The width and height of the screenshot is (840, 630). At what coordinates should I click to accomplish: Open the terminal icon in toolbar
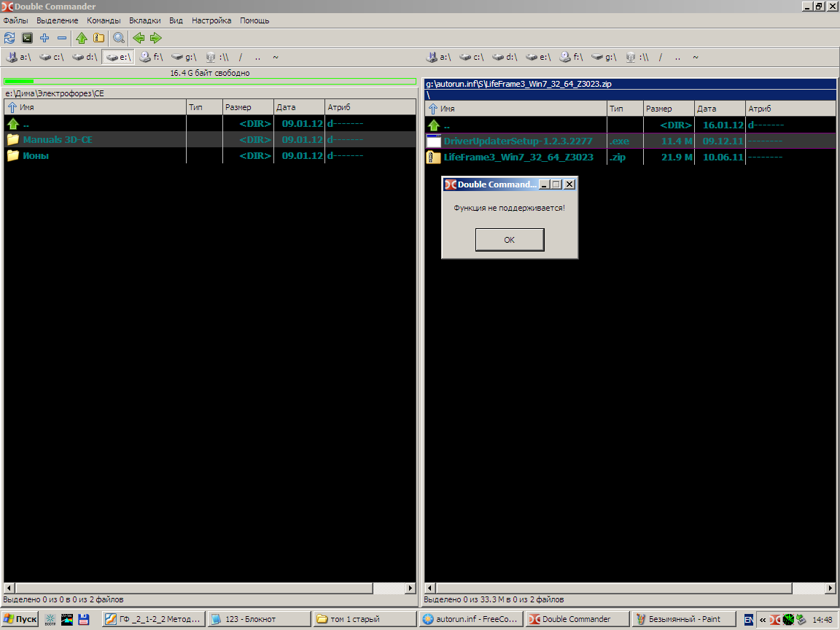click(27, 38)
